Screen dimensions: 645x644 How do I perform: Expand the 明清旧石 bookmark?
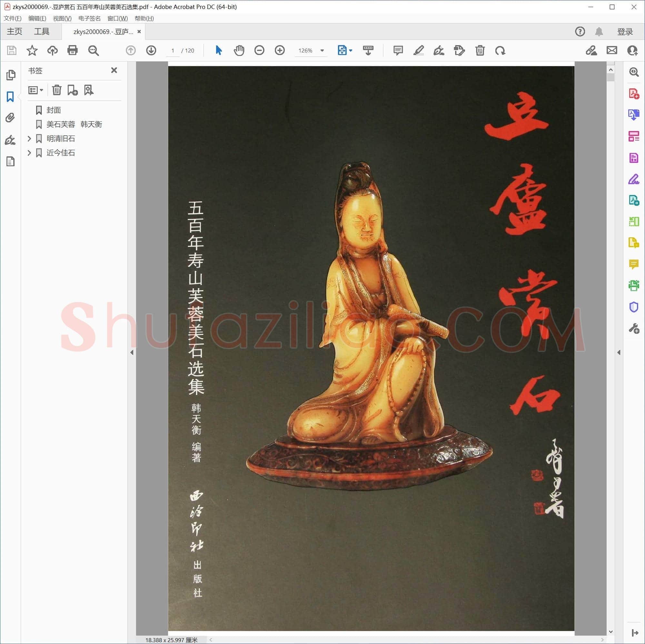click(x=29, y=139)
